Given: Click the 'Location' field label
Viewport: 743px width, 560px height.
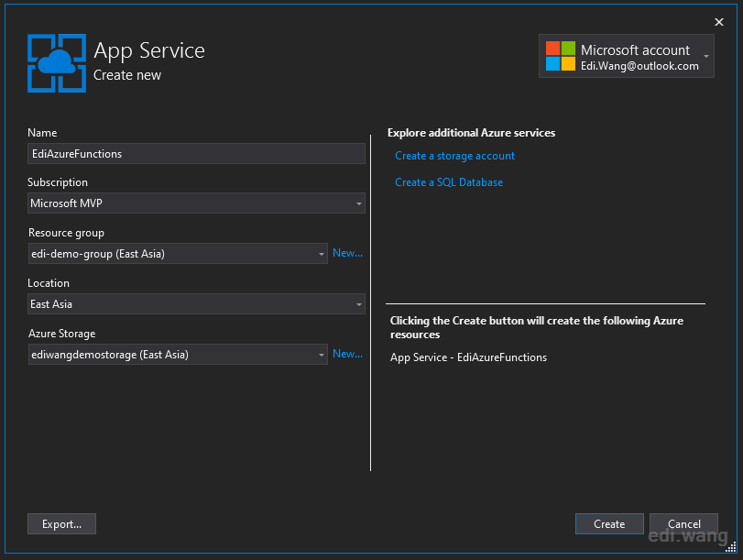Looking at the screenshot, I should tap(49, 283).
